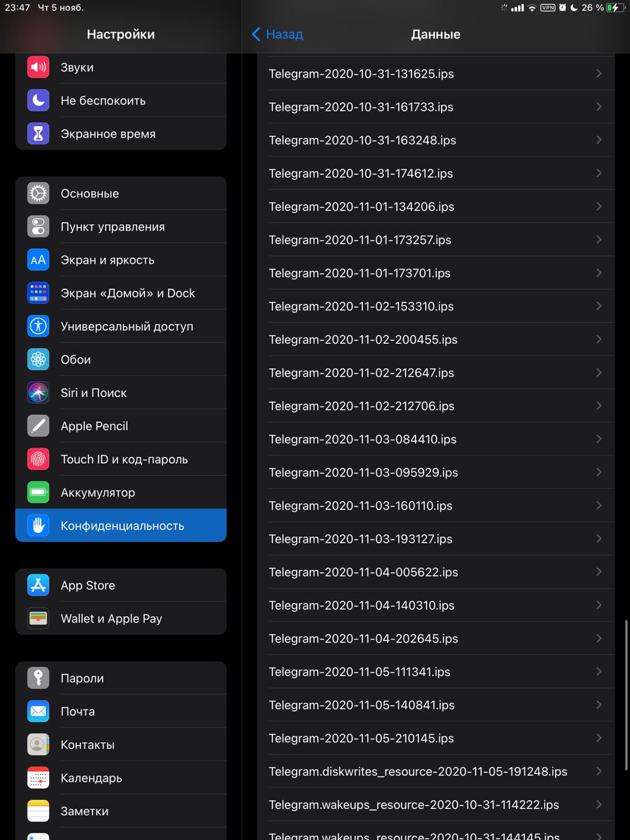
Task: Tap the Accessibility (Универсальный доступ) icon
Action: point(38,326)
